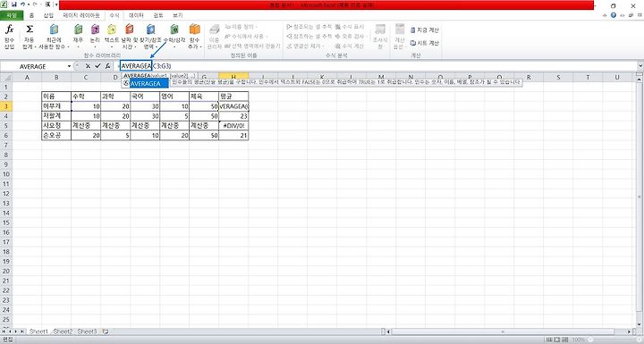Image resolution: width=644 pixels, height=344 pixels.
Task: Expand the formula bar with right-end chevron
Action: click(x=640, y=66)
